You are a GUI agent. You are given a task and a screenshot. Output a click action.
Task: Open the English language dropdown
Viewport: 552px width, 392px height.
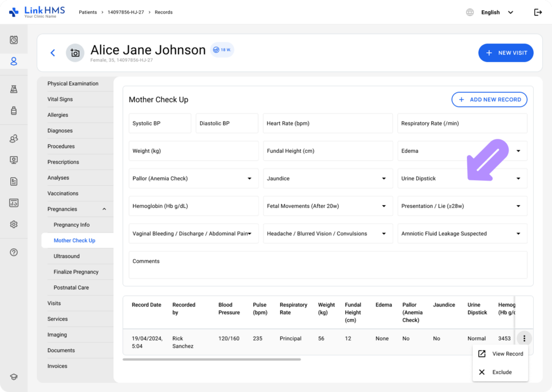(496, 12)
